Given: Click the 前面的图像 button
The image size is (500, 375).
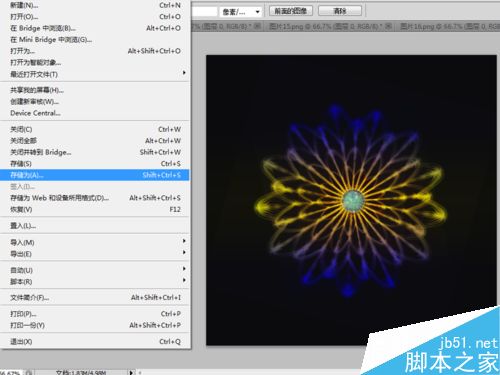Looking at the screenshot, I should pos(291,11).
